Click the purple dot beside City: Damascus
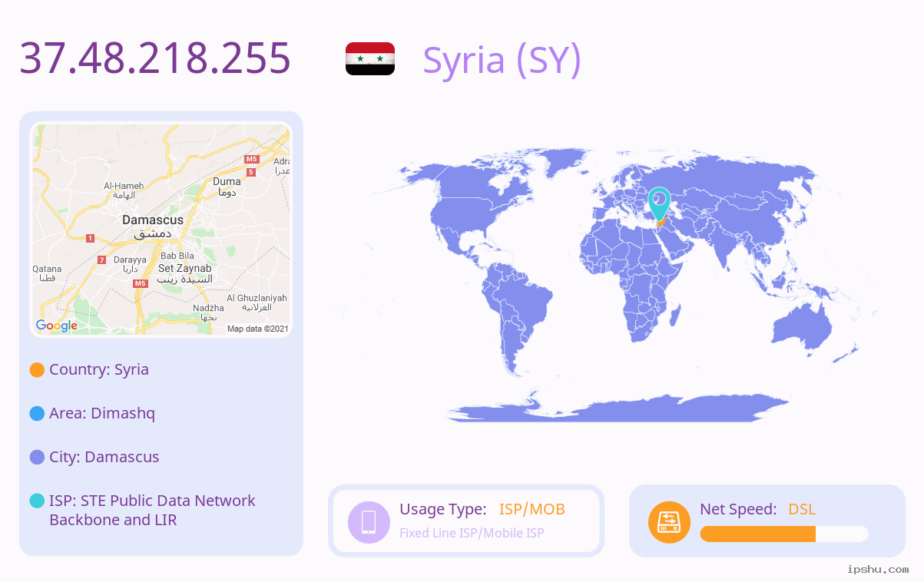 37,458
